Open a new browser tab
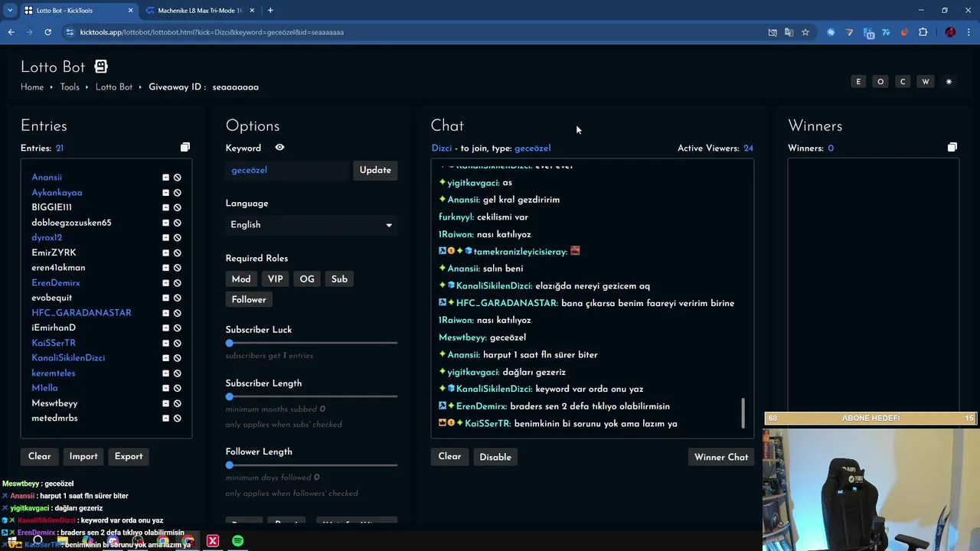This screenshot has width=980, height=551. (x=270, y=11)
